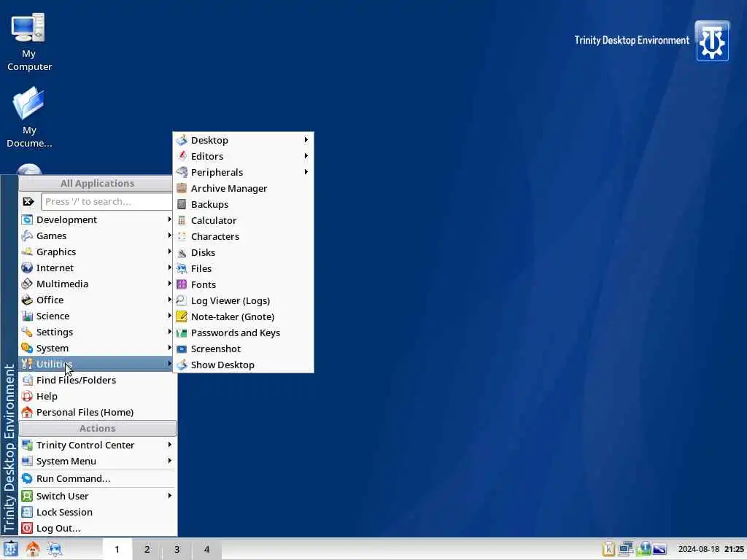Expand the Development submenu arrow
747x560 pixels.
point(169,219)
